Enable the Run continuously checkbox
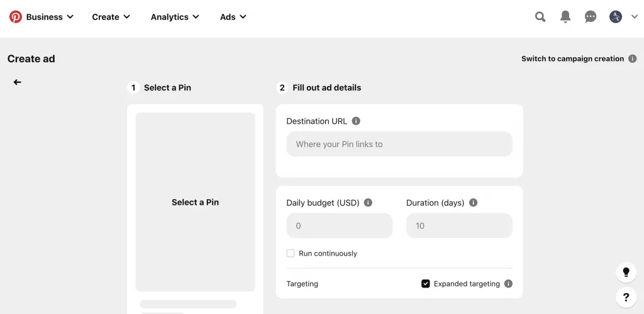This screenshot has height=314, width=644. coord(291,254)
